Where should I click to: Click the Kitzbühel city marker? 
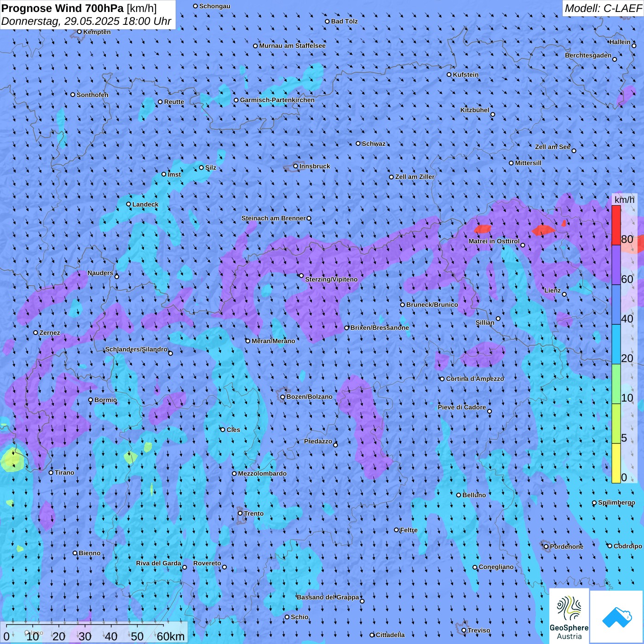point(493,115)
